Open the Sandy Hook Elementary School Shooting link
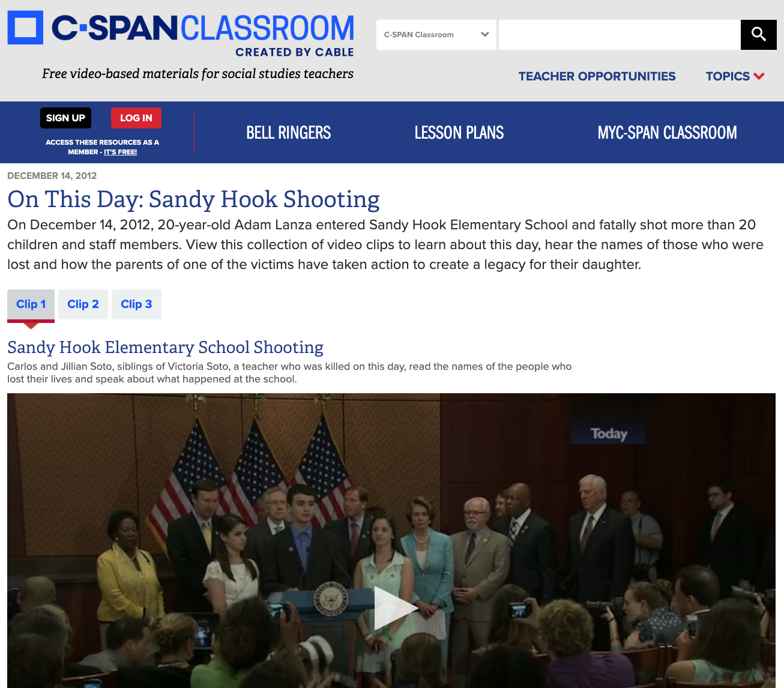This screenshot has height=688, width=784. click(165, 347)
